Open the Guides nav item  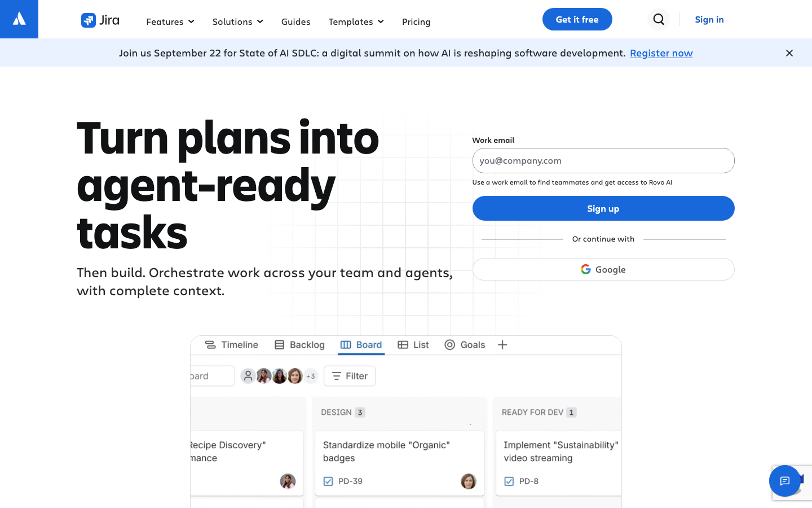pos(295,21)
